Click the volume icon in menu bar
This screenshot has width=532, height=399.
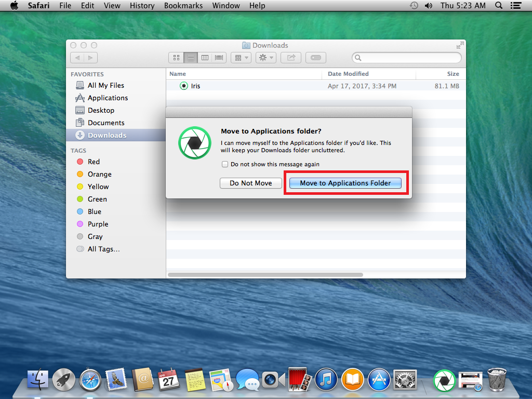click(429, 5)
